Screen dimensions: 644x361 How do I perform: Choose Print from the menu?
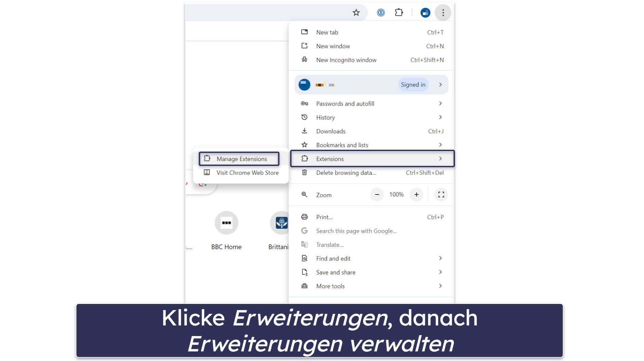click(x=371, y=217)
